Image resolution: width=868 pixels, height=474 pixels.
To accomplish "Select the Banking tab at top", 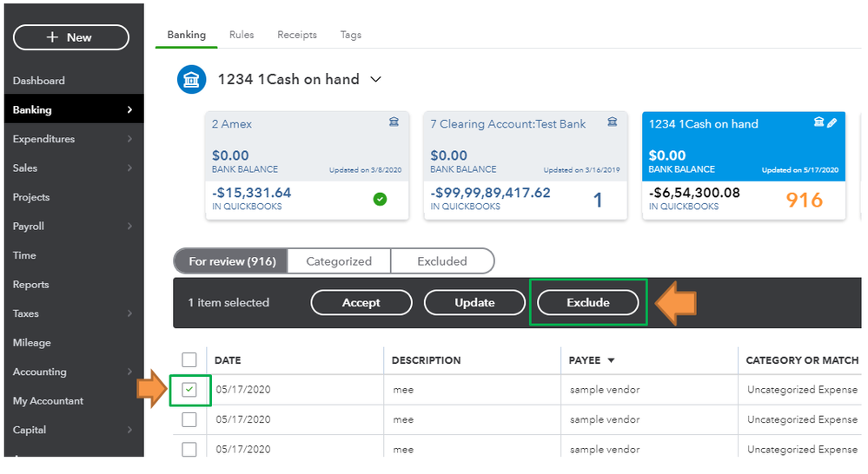I will 187,35.
